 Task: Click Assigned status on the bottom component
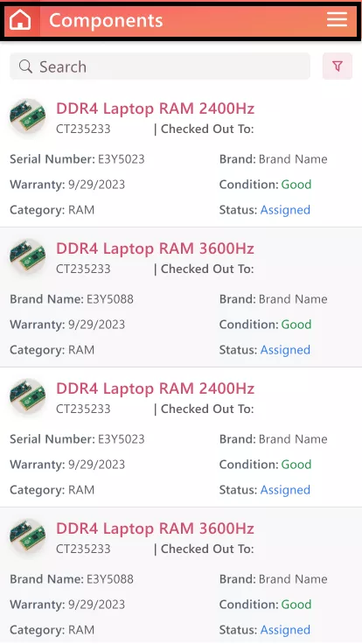[x=285, y=630]
